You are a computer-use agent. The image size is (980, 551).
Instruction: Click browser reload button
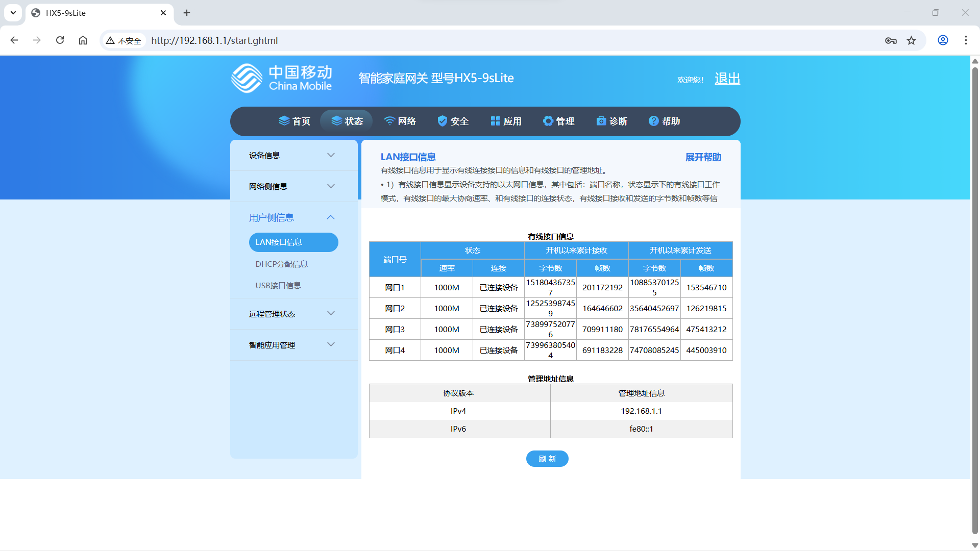[x=60, y=40]
